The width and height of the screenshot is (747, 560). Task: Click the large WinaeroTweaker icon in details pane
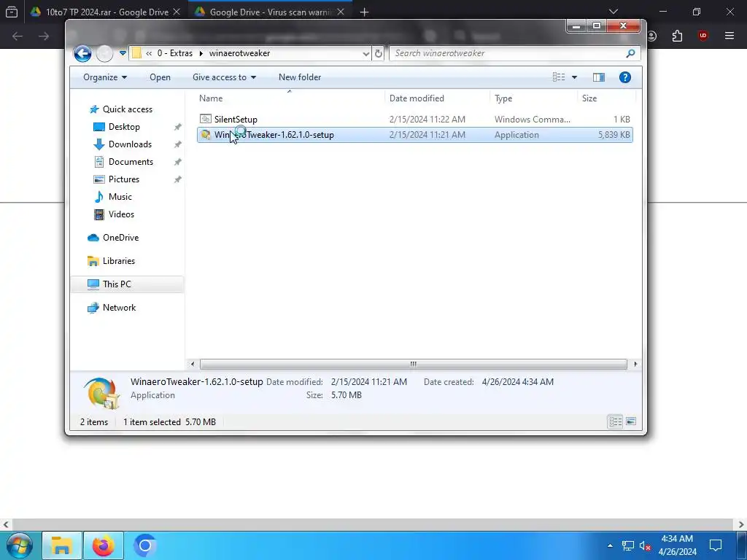[x=101, y=393]
